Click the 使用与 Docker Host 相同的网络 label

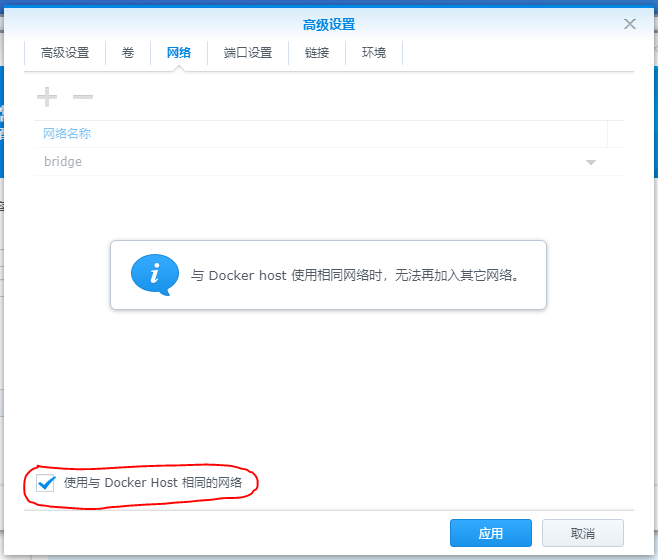tap(152, 483)
